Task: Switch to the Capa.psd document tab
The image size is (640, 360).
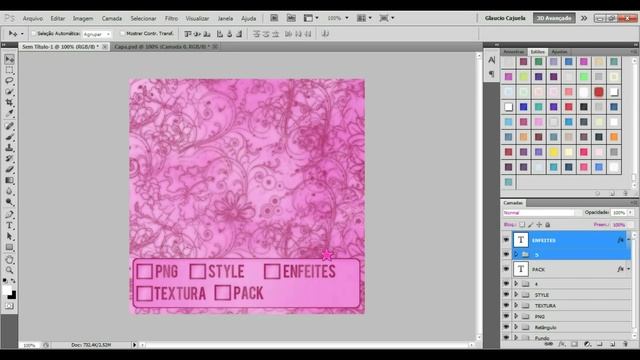Action: [162, 47]
